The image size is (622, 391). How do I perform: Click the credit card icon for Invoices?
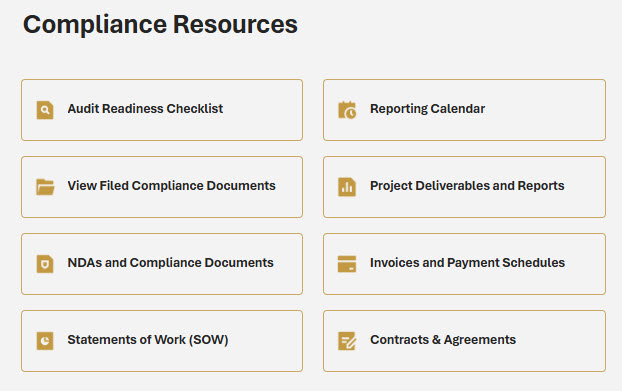(347, 264)
